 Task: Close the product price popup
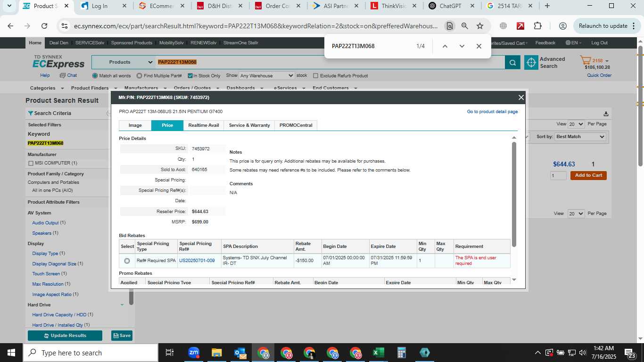[521, 97]
